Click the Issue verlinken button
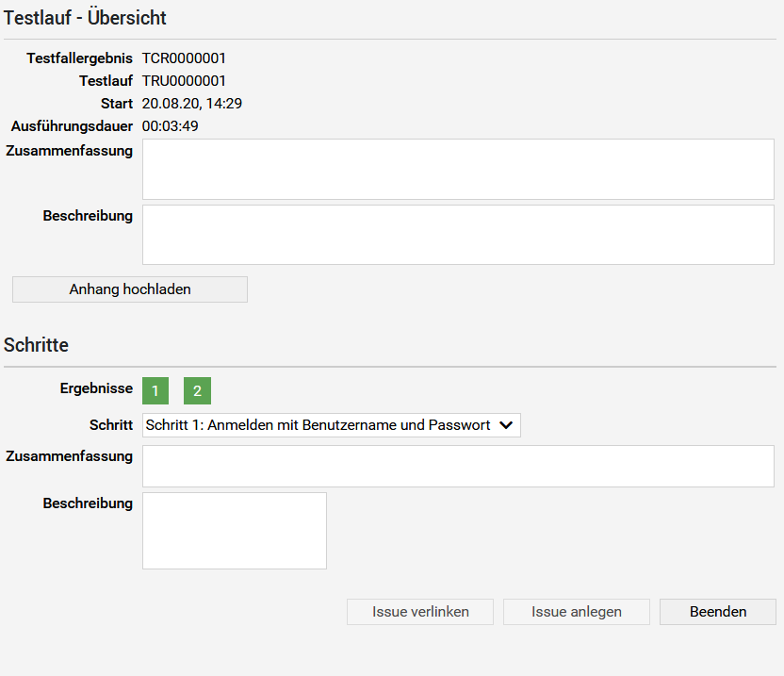 420,612
